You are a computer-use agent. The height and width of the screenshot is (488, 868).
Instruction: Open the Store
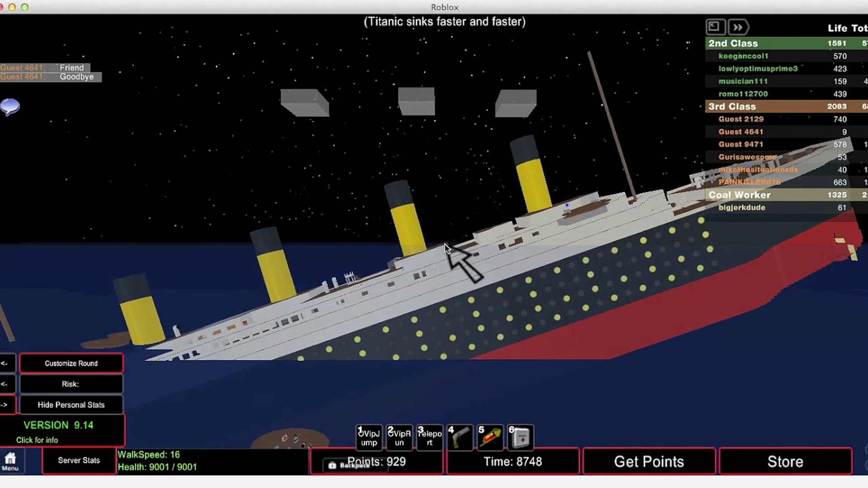(785, 461)
